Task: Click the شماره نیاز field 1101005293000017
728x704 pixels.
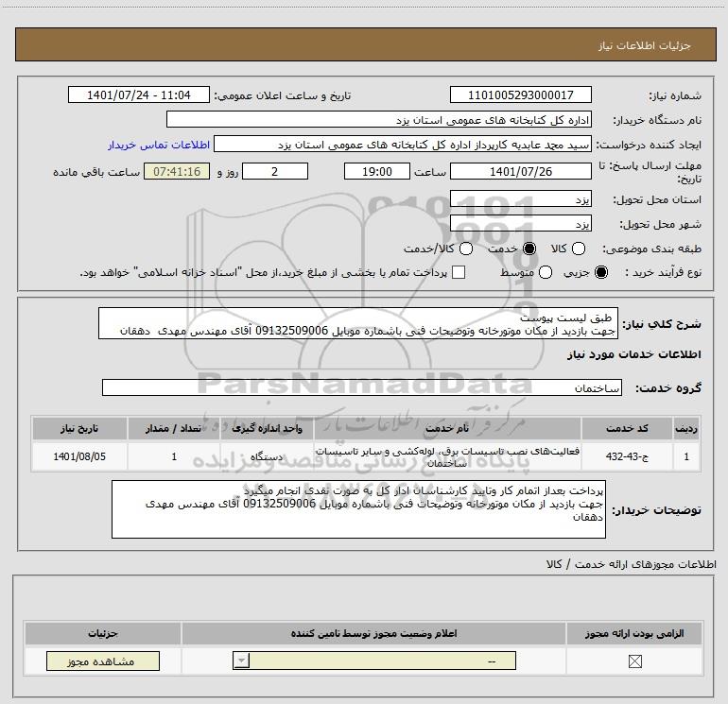Action: click(x=520, y=95)
